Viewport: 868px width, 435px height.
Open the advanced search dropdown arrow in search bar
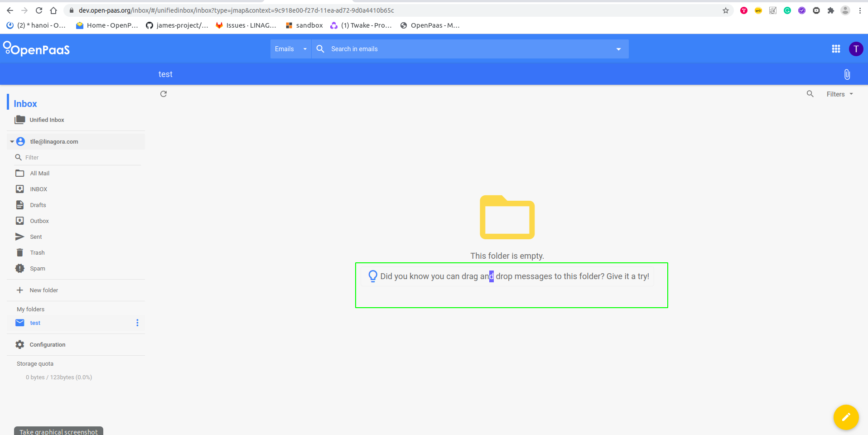[x=619, y=48]
